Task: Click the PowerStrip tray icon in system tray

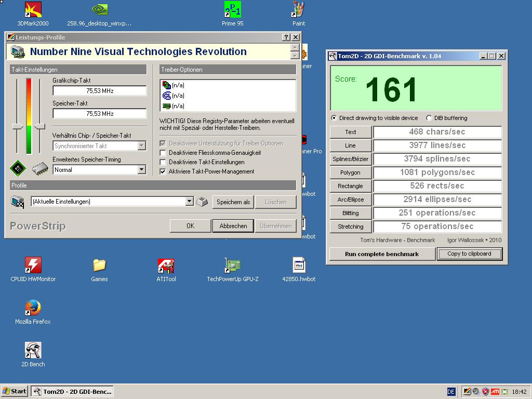Action: [467, 392]
